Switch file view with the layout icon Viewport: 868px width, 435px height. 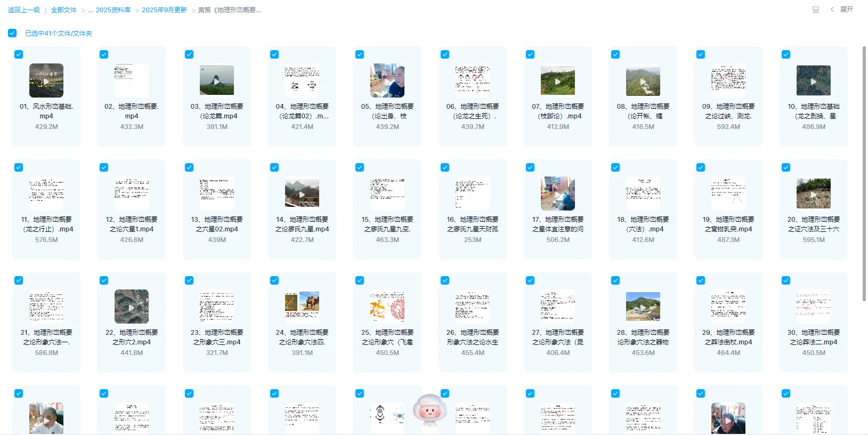click(x=815, y=10)
